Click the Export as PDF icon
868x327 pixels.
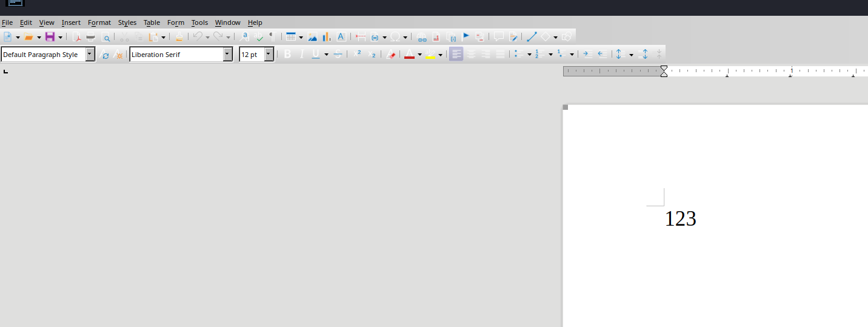[x=77, y=37]
